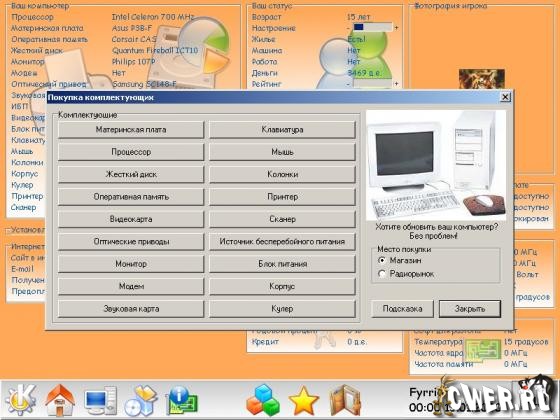560x420 pixels.
Task: Open Оперативная память components
Action: [x=131, y=197]
